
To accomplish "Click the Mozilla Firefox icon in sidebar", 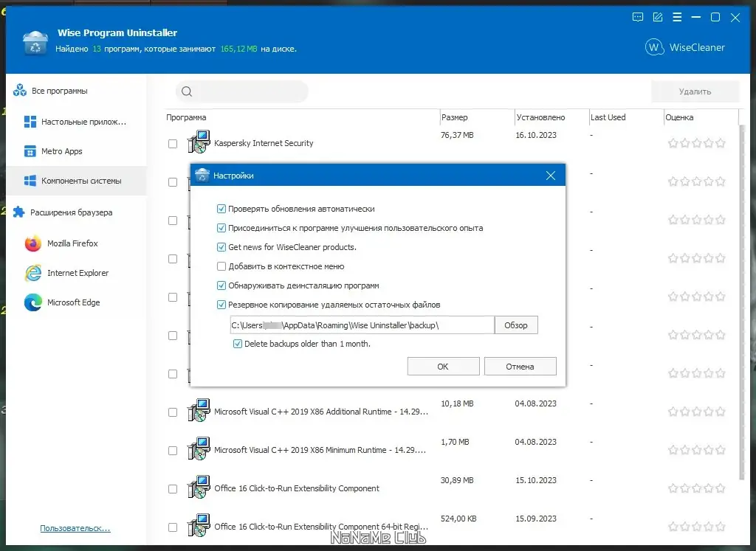I will (x=32, y=243).
